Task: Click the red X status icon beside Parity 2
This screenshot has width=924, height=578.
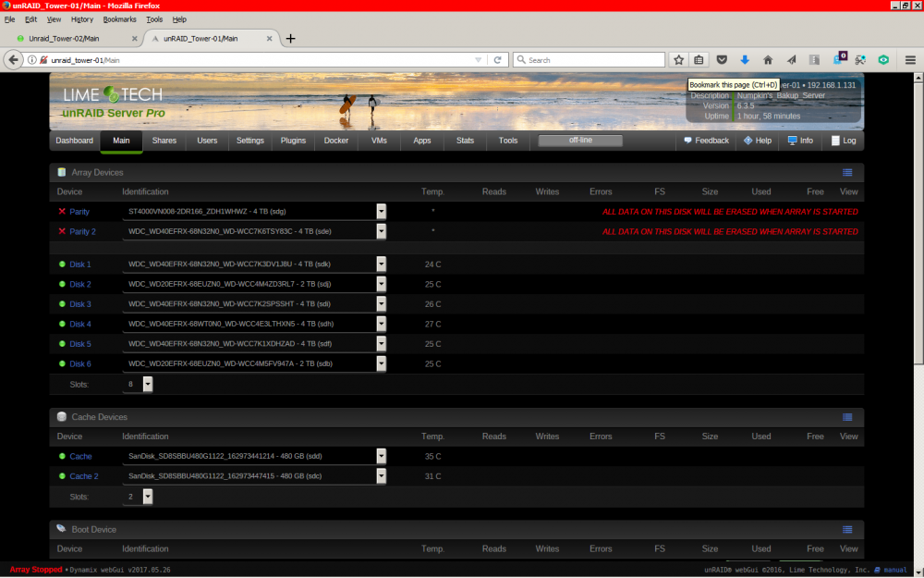Action: point(62,231)
